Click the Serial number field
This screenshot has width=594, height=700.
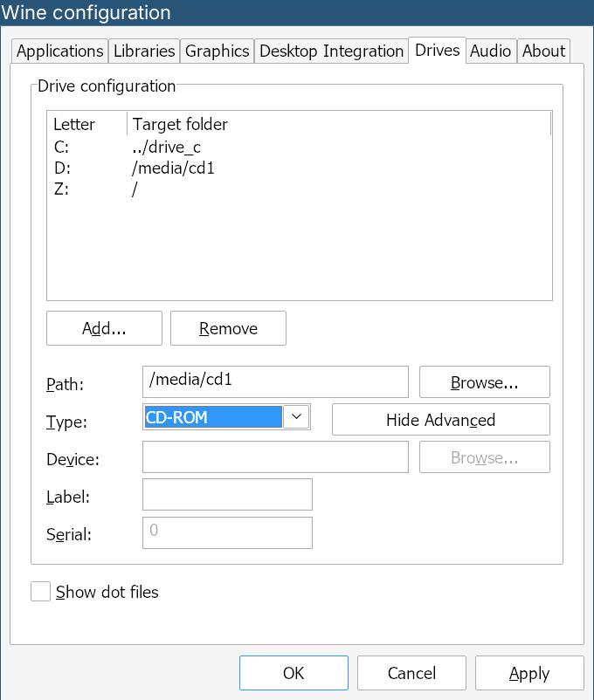[x=227, y=532]
